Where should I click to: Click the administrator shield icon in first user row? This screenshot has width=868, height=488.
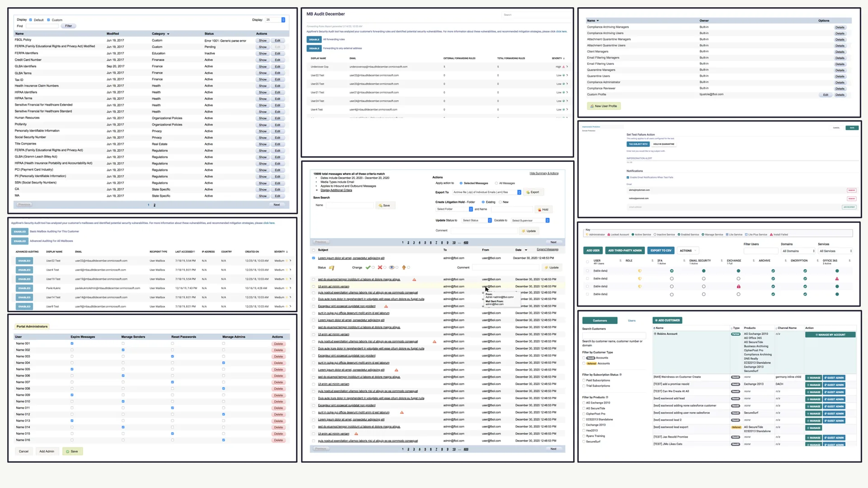[x=639, y=271]
